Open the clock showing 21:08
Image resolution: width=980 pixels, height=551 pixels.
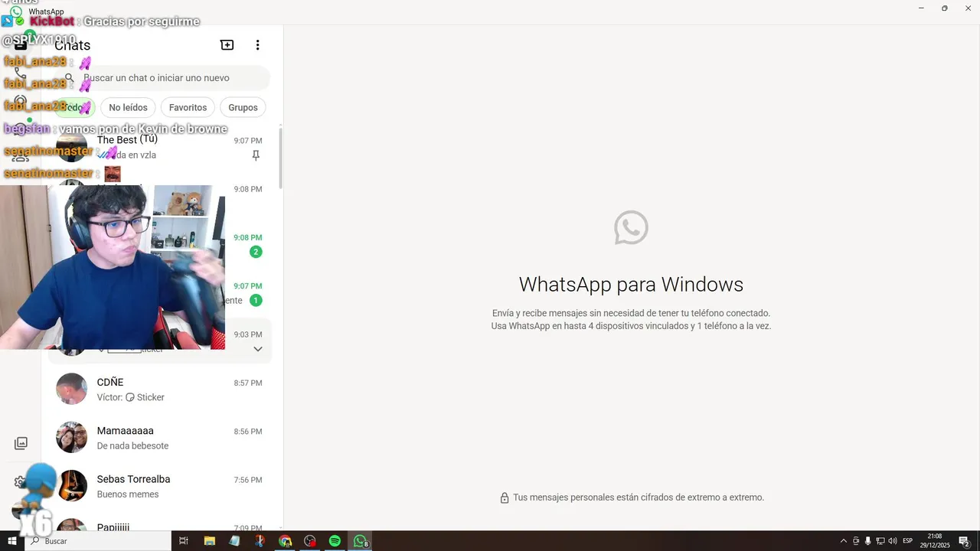935,541
